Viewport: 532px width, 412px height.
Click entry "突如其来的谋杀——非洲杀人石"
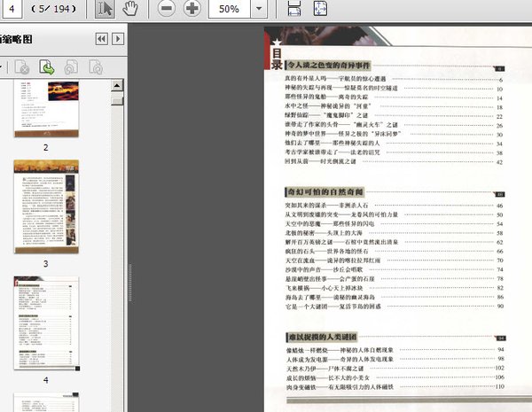click(326, 206)
